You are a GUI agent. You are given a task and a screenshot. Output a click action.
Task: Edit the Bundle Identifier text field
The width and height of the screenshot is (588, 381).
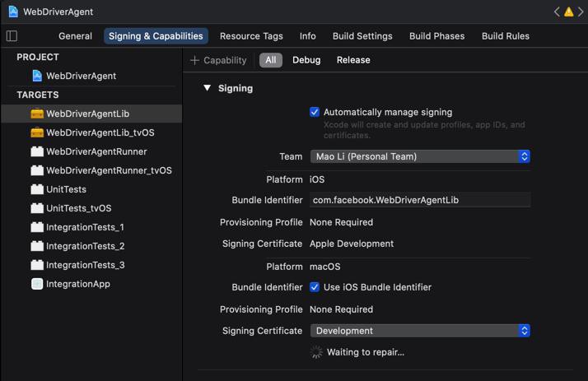(420, 200)
